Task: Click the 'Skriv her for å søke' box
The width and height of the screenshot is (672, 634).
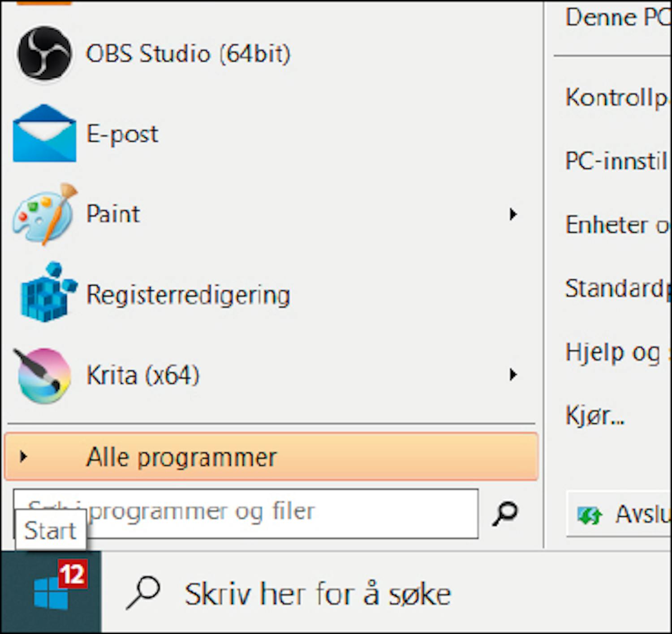Action: (x=317, y=594)
